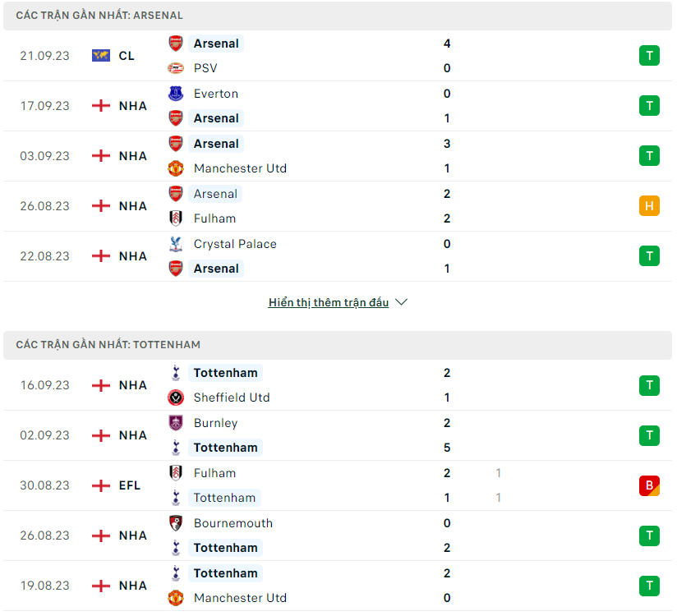Click the green T badge for Arsenal–PSV

pyautogui.click(x=649, y=56)
